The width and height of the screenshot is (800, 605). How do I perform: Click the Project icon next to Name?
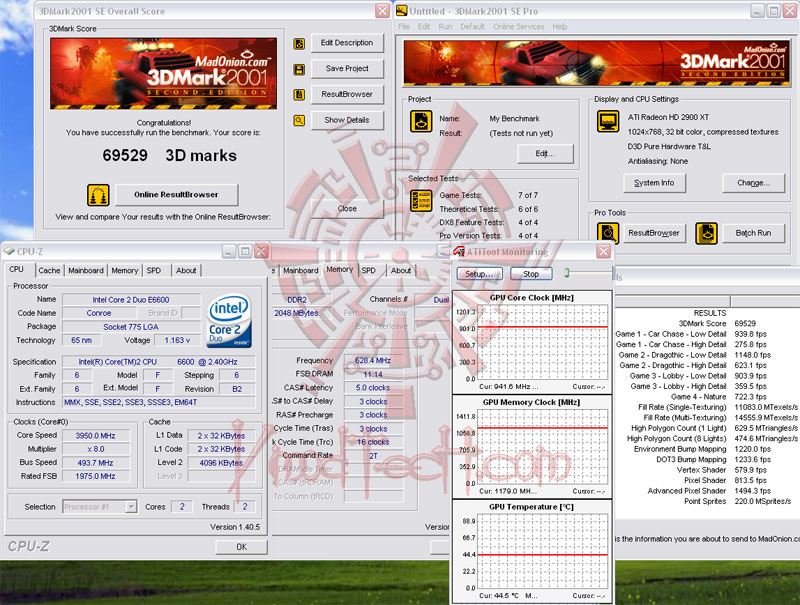click(x=421, y=121)
